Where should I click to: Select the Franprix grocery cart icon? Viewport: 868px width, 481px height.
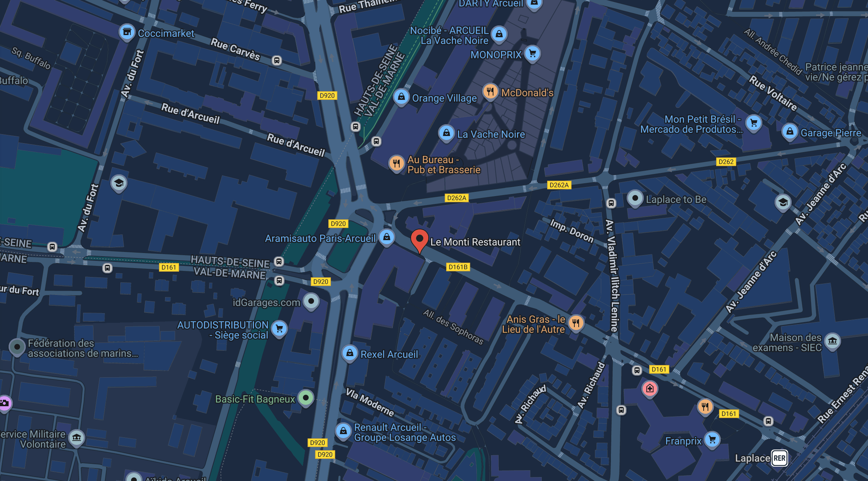[712, 440]
